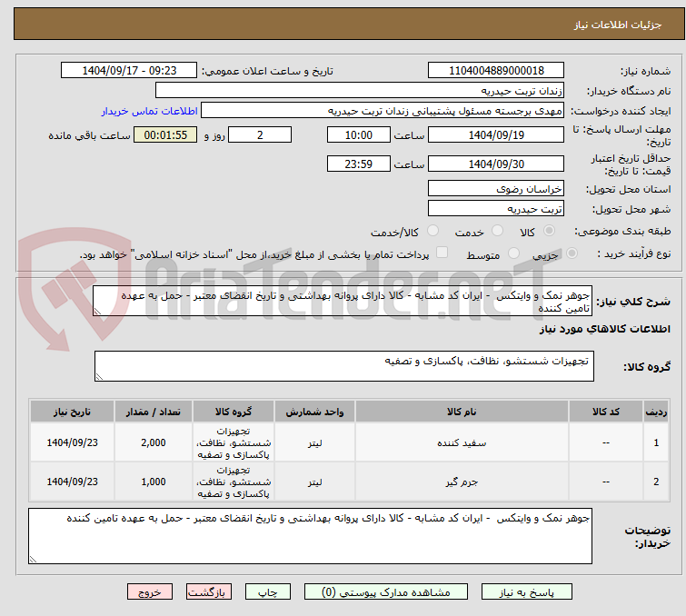Viewport: 686px width, 616px height.
Task: Click the گروه کالا table column header
Action: coord(234,412)
